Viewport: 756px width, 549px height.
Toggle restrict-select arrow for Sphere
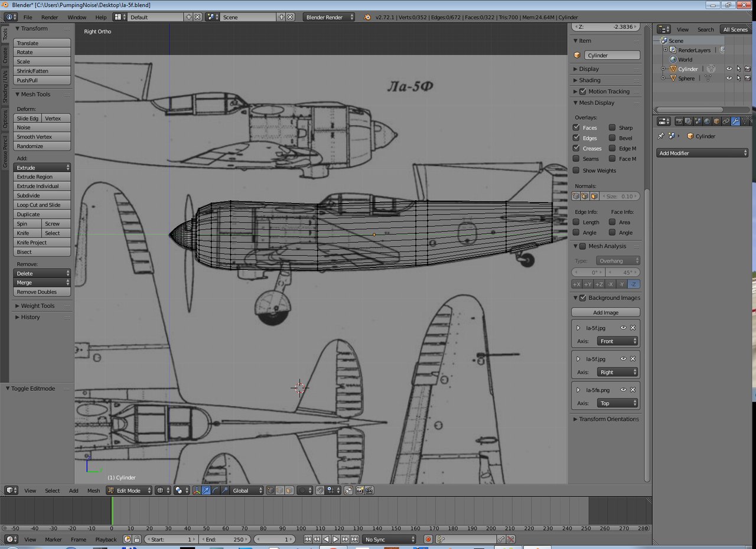pos(738,79)
